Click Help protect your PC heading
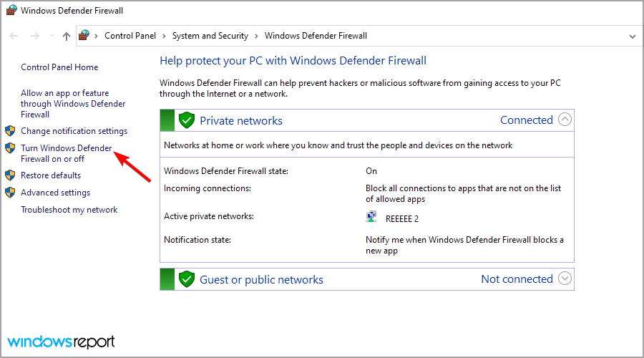The height and width of the screenshot is (358, 644). (x=293, y=61)
